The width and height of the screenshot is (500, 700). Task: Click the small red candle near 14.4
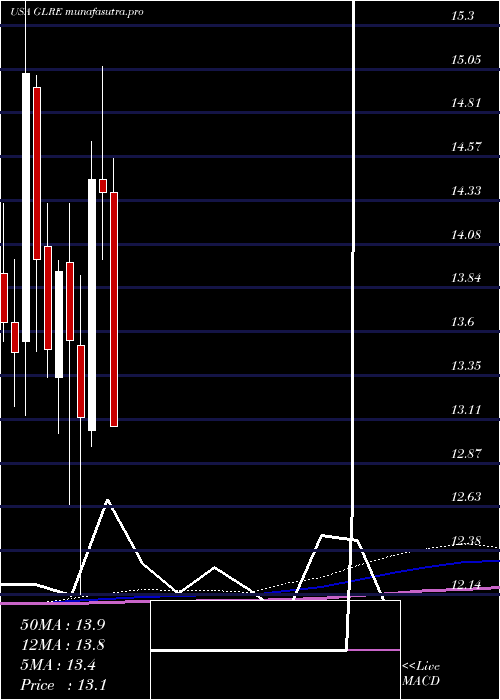[x=103, y=186]
